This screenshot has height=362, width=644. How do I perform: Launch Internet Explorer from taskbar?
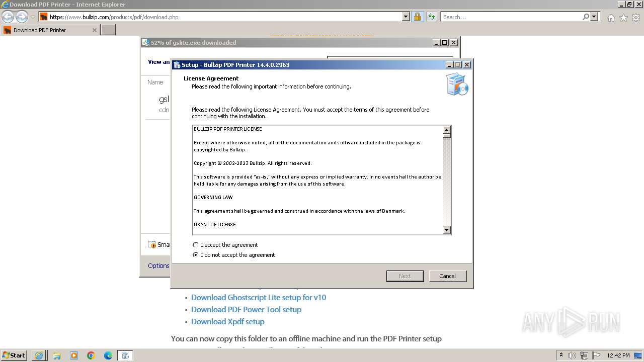[39, 355]
